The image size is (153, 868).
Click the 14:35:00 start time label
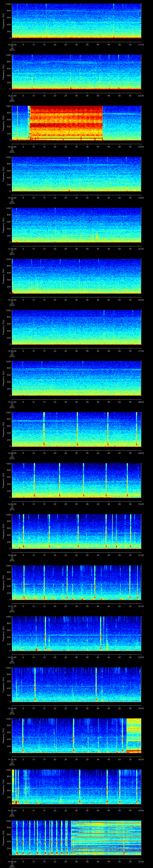click(12, 810)
